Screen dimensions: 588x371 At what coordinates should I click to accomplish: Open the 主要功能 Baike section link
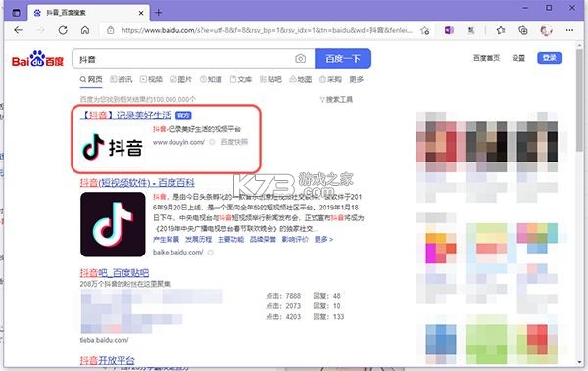click(230, 240)
